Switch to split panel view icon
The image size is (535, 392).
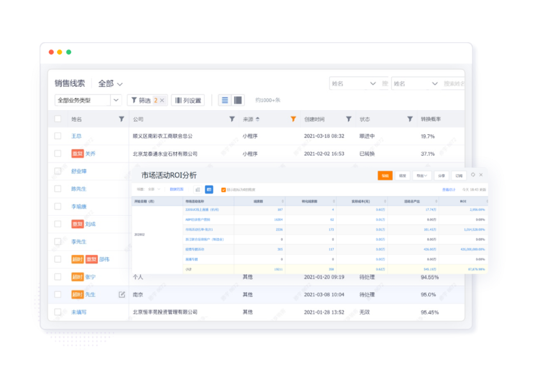point(238,100)
